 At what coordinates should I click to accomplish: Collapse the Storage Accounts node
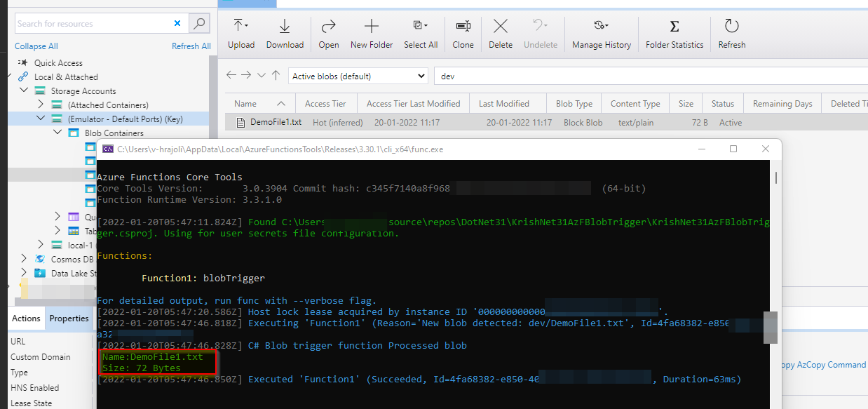[23, 91]
